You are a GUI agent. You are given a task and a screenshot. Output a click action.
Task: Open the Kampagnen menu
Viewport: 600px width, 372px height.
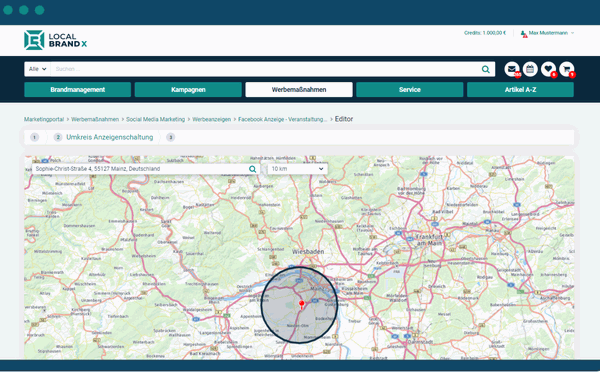(x=188, y=90)
